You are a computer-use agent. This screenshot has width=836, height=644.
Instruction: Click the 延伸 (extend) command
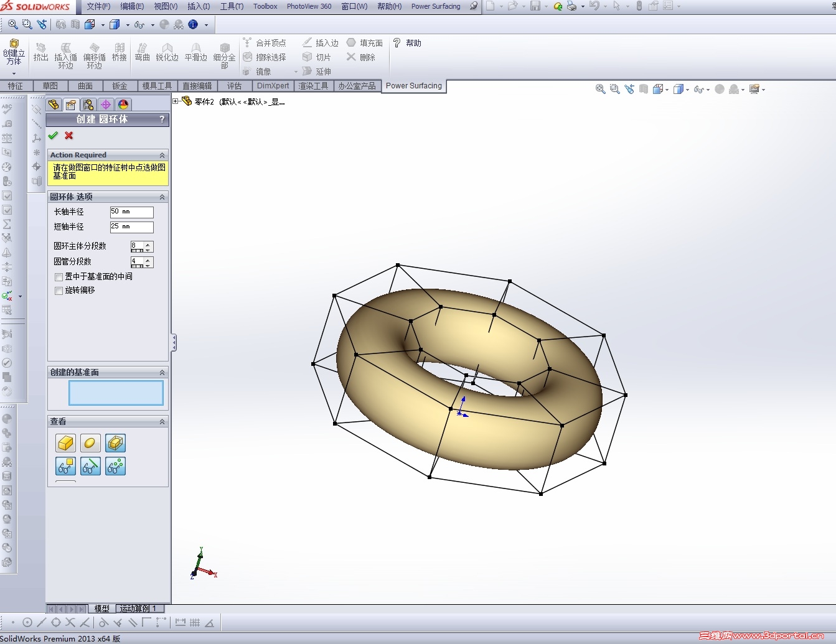pyautogui.click(x=317, y=72)
